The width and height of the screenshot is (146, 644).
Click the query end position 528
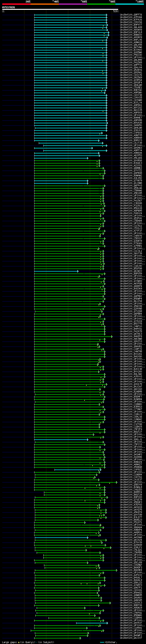click(115, 11)
